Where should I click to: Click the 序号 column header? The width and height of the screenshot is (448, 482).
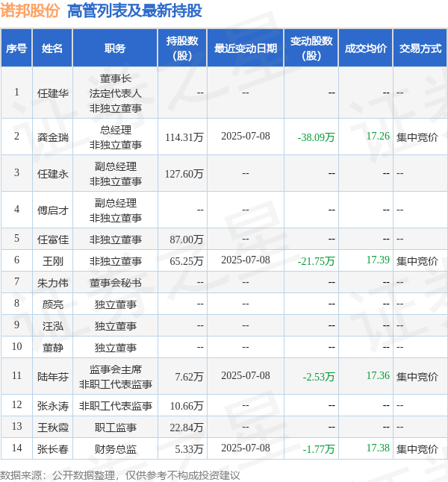(16, 48)
